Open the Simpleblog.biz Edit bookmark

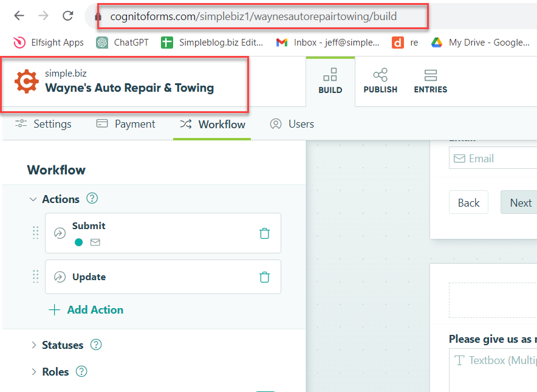coord(212,43)
